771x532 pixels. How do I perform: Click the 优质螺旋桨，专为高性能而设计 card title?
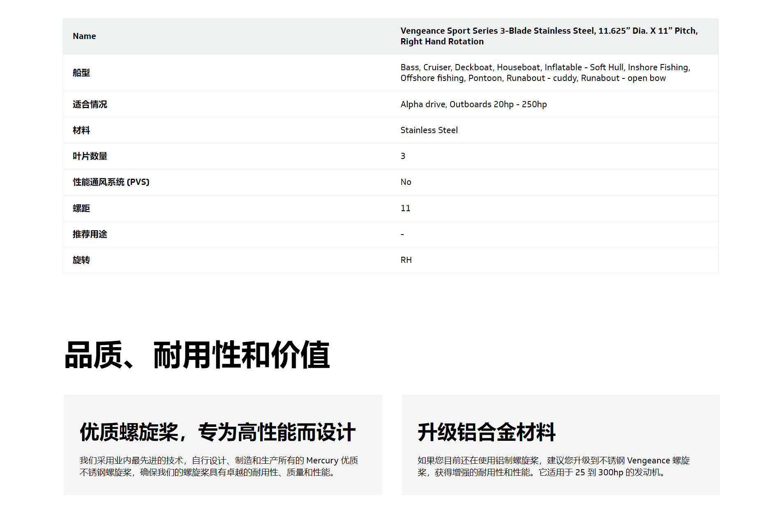coord(218,432)
